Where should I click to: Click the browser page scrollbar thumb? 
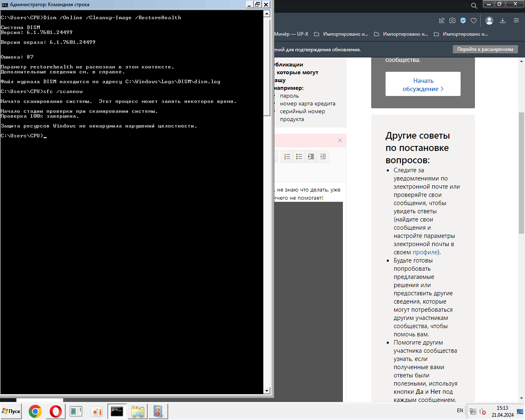point(522,173)
